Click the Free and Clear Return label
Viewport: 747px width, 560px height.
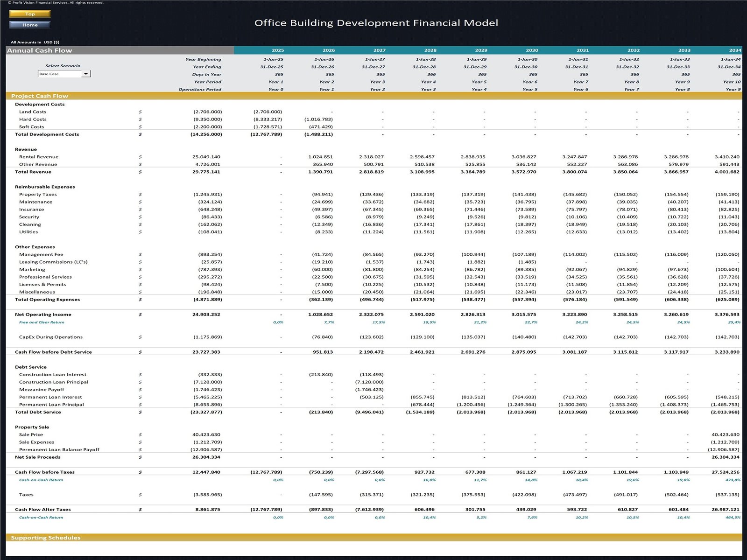click(42, 322)
